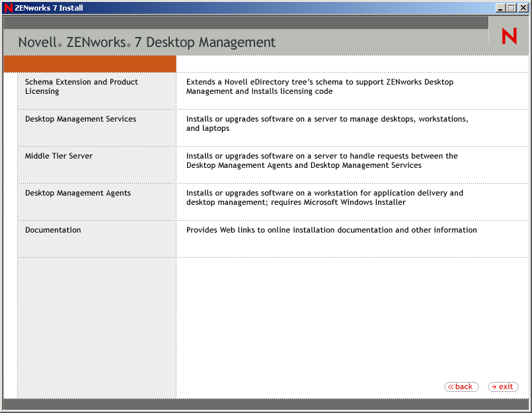Select Schema Extension and Product Licensing
The width and height of the screenshot is (532, 413).
pos(81,86)
